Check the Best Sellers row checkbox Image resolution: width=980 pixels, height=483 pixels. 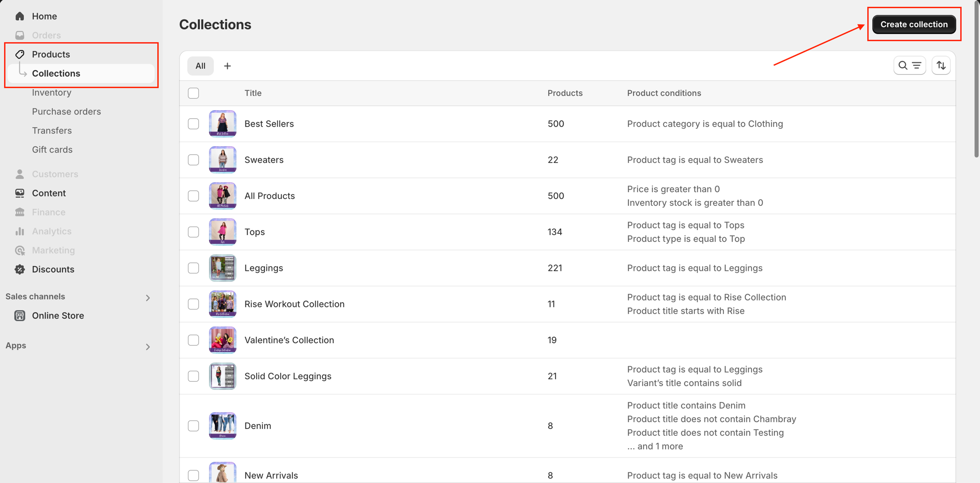194,124
